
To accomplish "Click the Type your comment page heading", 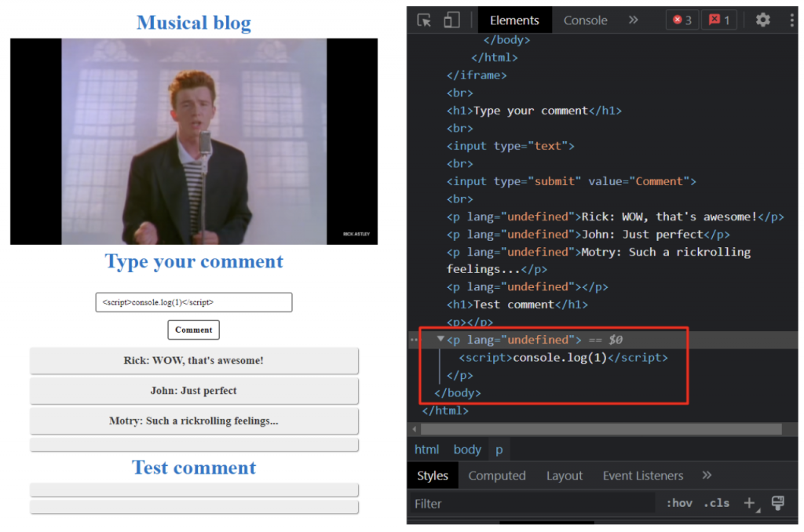I will pyautogui.click(x=194, y=261).
